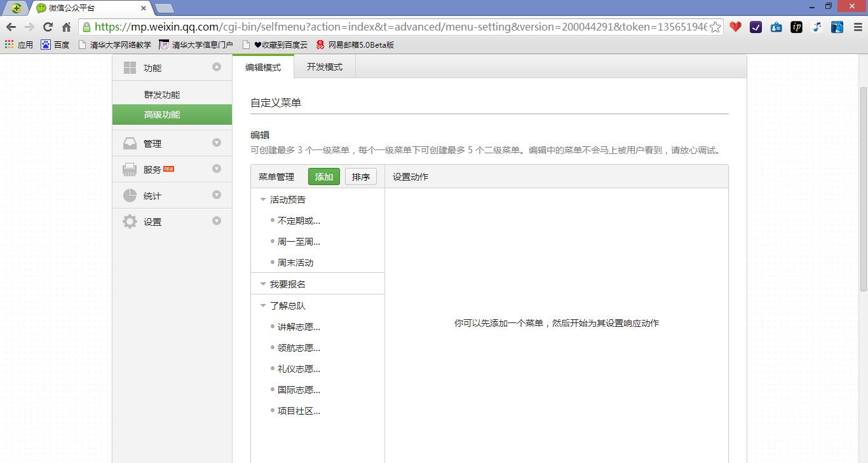
Task: Open the purple checkmark extension
Action: [x=756, y=28]
